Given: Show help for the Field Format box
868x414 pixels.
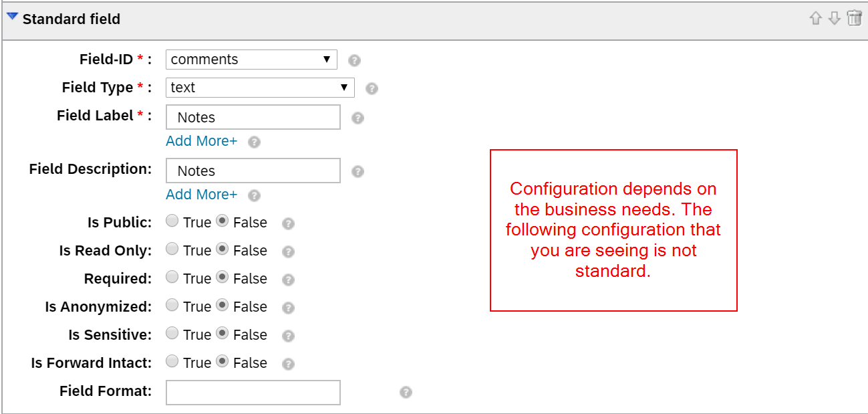Looking at the screenshot, I should click(406, 392).
